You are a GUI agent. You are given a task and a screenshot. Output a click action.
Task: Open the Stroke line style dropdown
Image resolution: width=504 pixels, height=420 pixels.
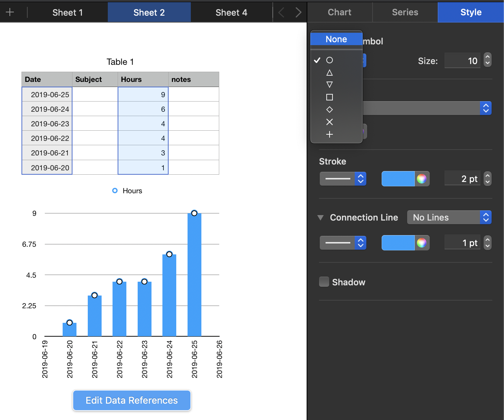[343, 179]
